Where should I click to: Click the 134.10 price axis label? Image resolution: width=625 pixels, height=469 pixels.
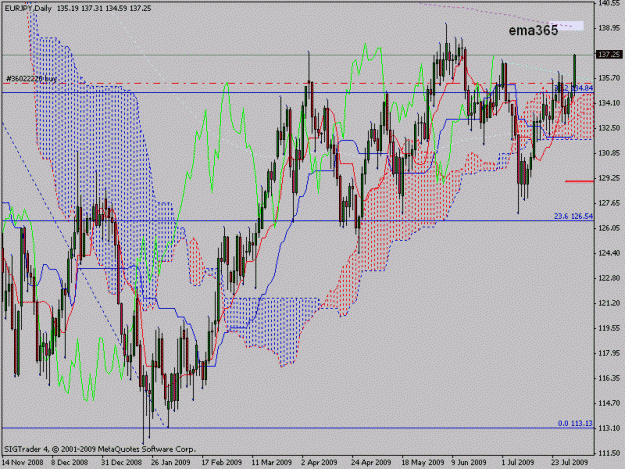pos(609,103)
